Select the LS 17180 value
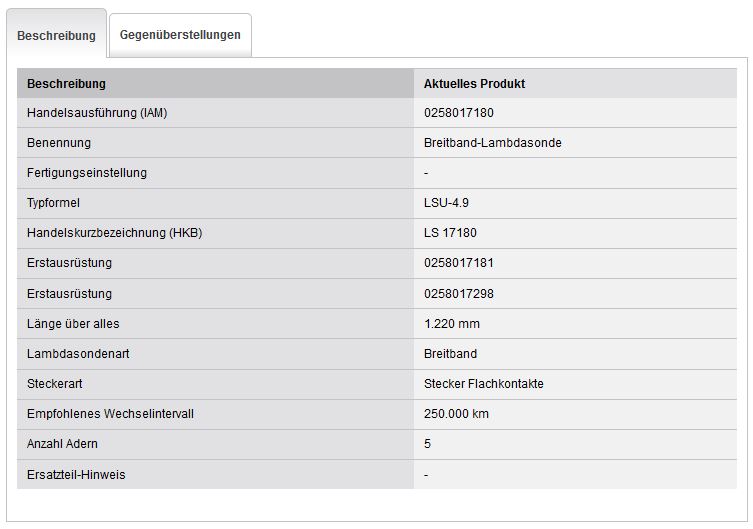Image resolution: width=753 pixels, height=529 pixels. 450,233
